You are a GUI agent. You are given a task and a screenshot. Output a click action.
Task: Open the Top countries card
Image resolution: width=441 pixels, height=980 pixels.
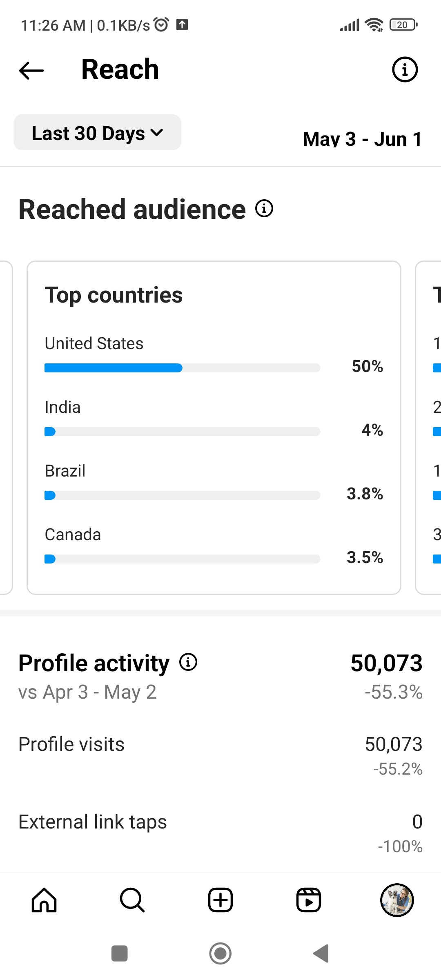coord(214,428)
